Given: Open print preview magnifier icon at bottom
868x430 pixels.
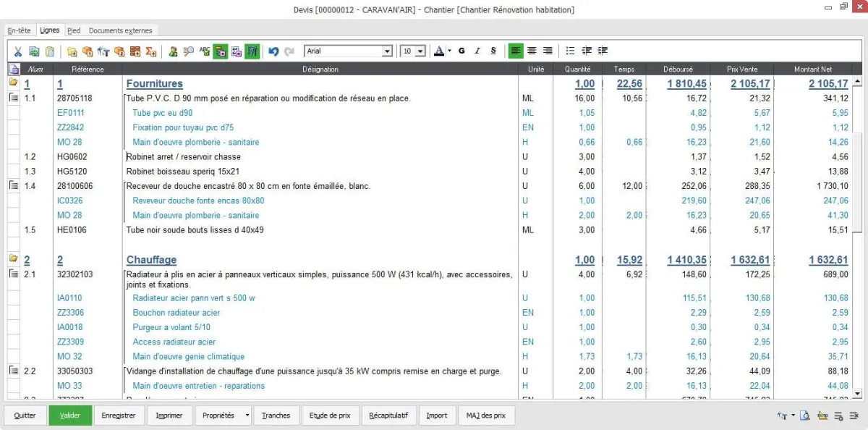Looking at the screenshot, I should [806, 416].
